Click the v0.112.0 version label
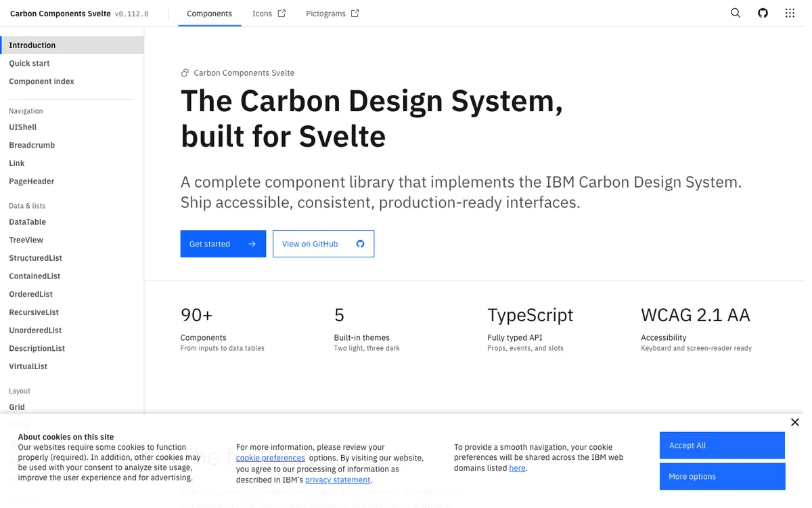 point(132,14)
